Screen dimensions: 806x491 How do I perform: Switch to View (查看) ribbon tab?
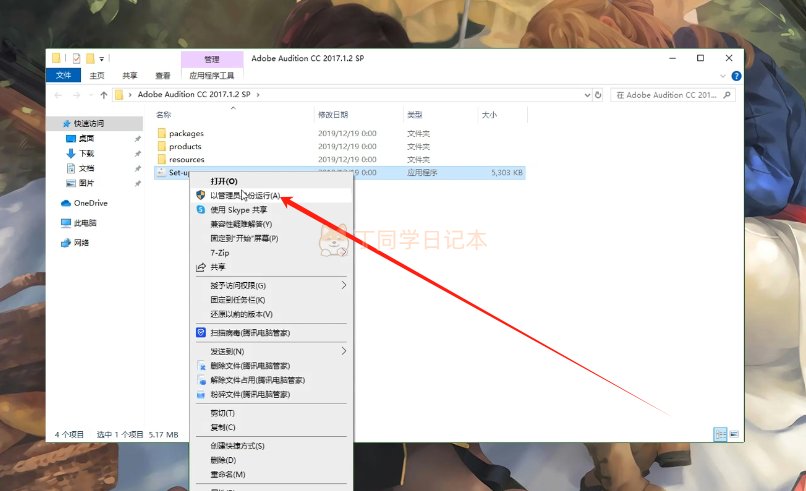pos(162,76)
